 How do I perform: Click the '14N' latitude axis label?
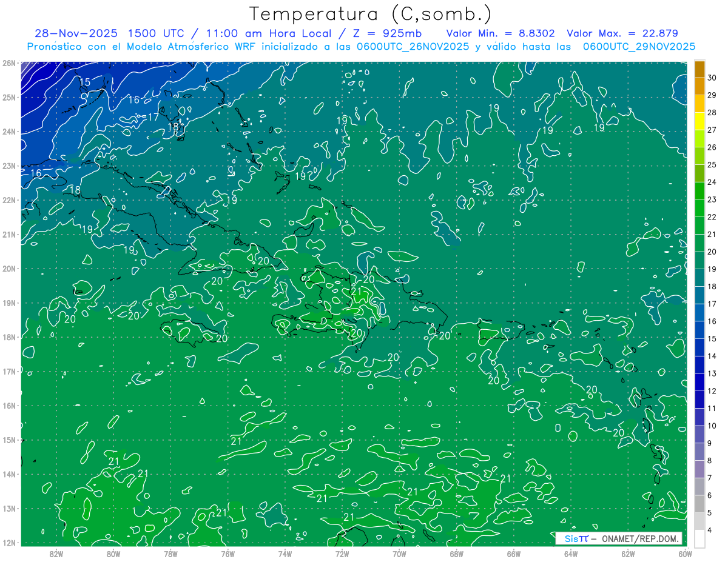pyautogui.click(x=9, y=474)
